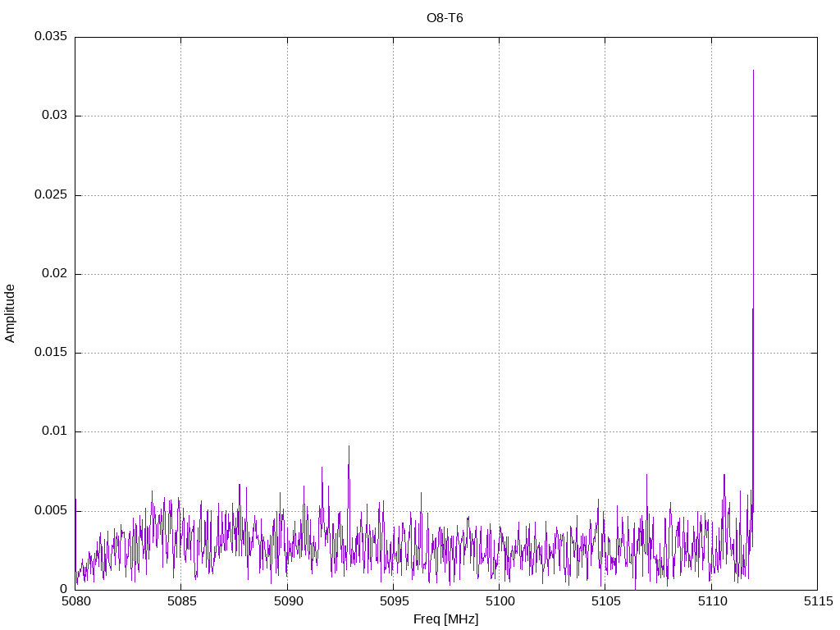Image resolution: width=840 pixels, height=630 pixels.
Task: Click the 0.035 y-axis tick label
Action: tap(50, 37)
